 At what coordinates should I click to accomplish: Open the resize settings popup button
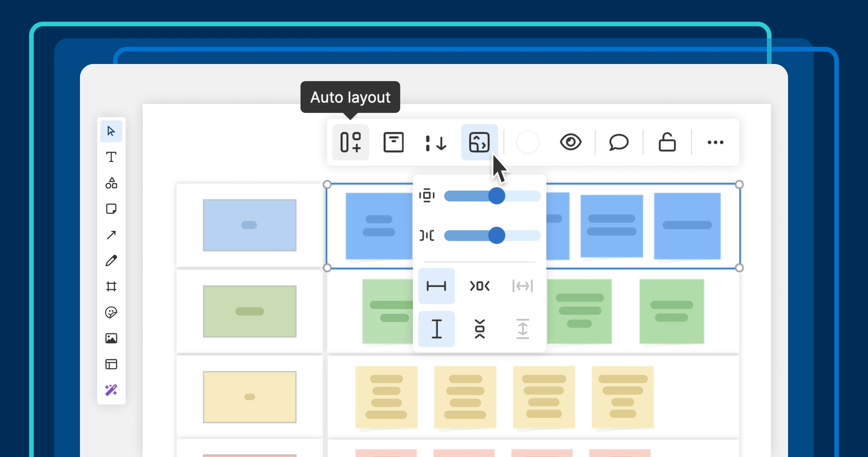click(x=479, y=142)
